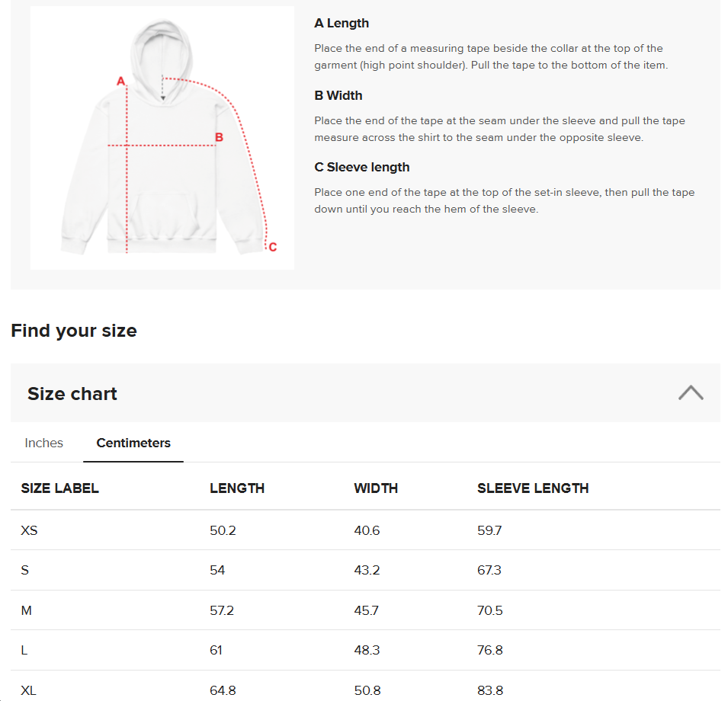Click the SLEEVE LENGTH column header
The width and height of the screenshot is (728, 701).
(534, 488)
